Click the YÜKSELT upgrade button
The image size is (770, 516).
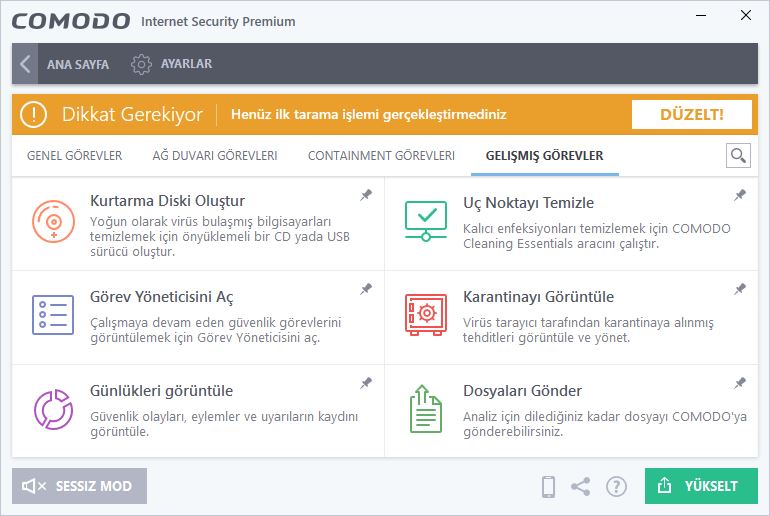click(701, 486)
